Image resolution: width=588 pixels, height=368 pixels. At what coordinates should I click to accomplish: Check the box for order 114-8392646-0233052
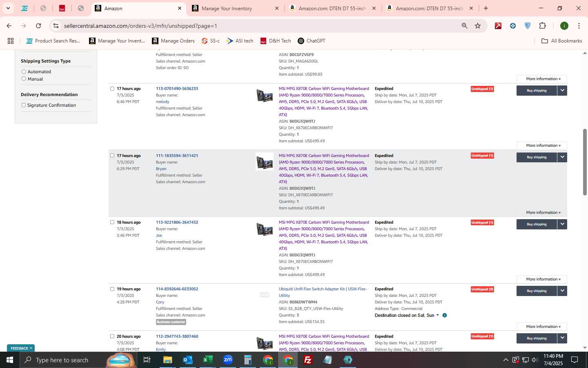(x=112, y=289)
